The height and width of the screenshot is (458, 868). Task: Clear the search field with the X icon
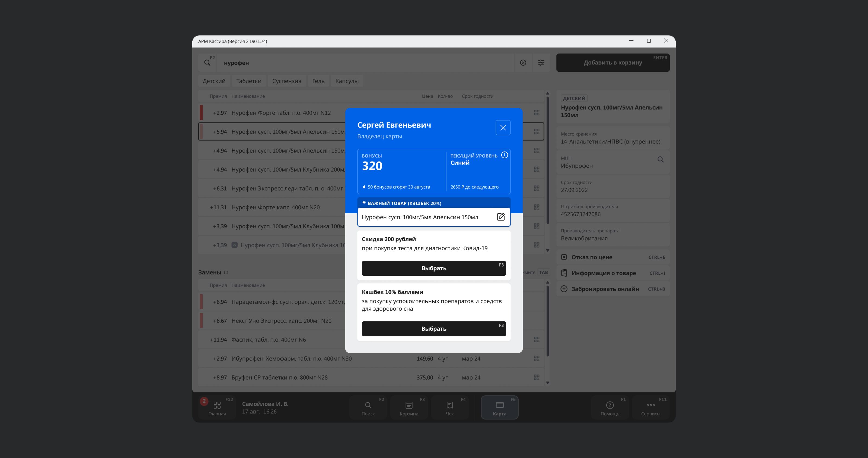[x=523, y=63]
